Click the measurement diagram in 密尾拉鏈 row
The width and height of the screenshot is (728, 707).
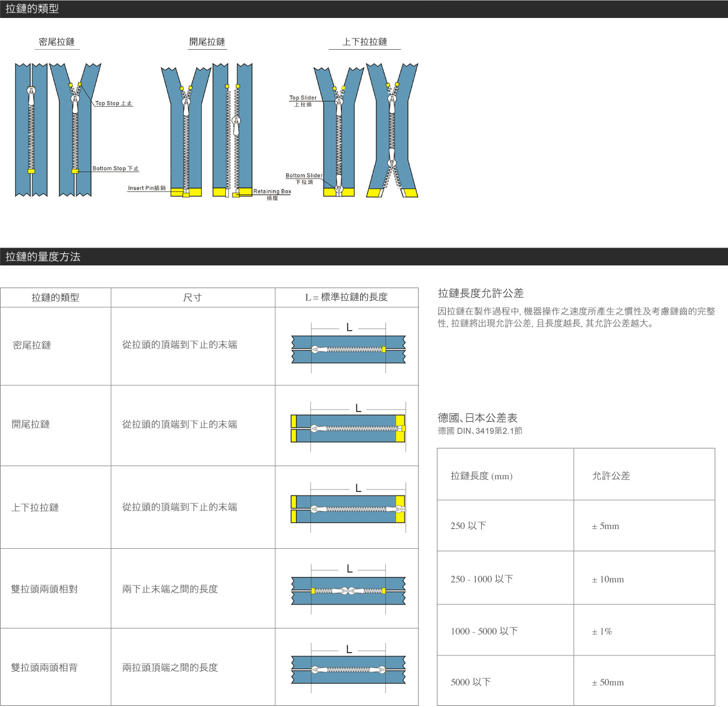click(x=348, y=348)
